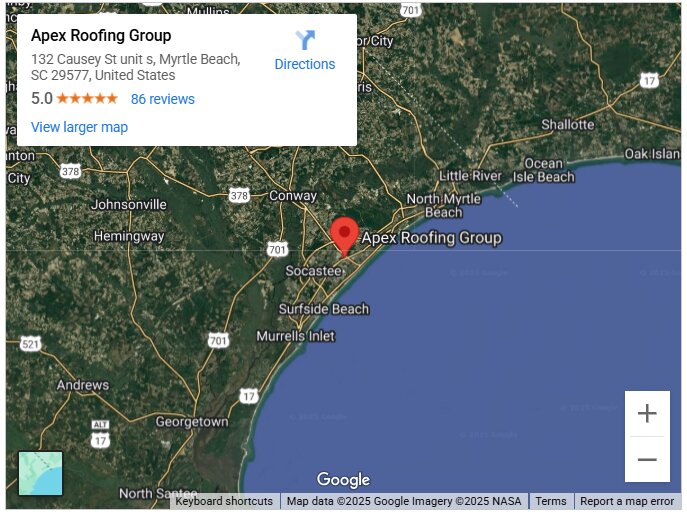Screen dimensions: 687x515
Task: Click the Directions text link
Action: pyautogui.click(x=305, y=64)
